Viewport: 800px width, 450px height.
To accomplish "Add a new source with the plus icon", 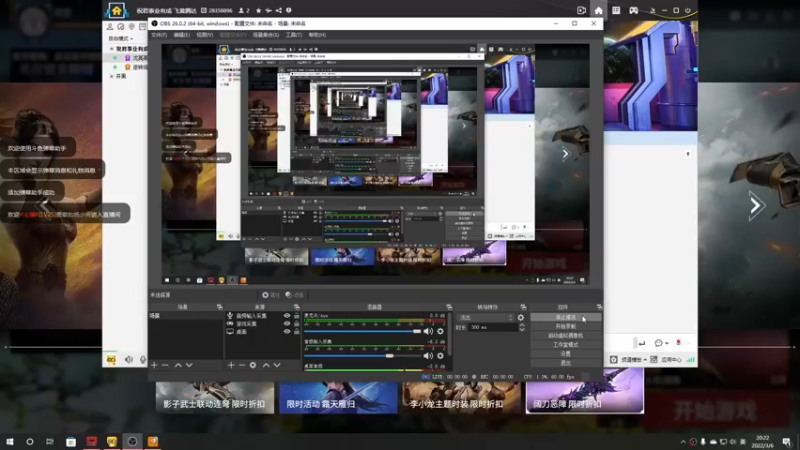I will pyautogui.click(x=231, y=365).
